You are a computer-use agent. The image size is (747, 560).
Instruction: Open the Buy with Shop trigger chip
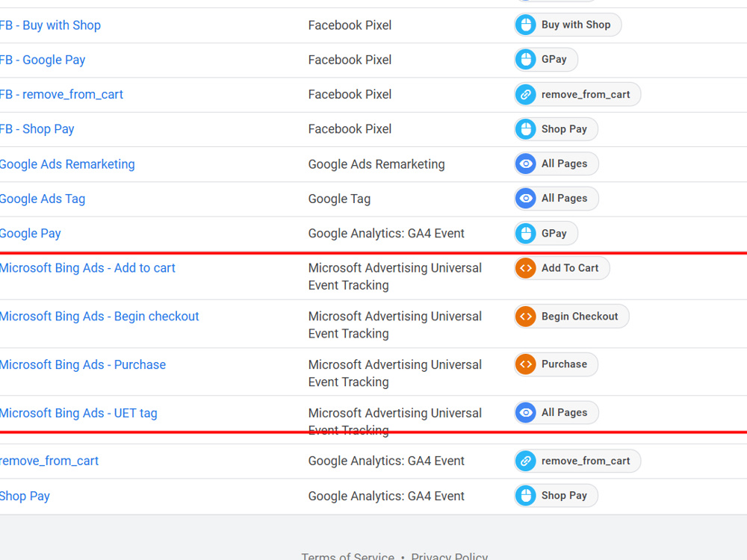coord(568,25)
